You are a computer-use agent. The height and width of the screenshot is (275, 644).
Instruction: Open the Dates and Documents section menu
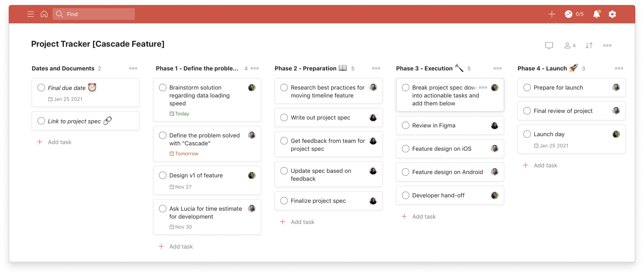click(x=133, y=68)
